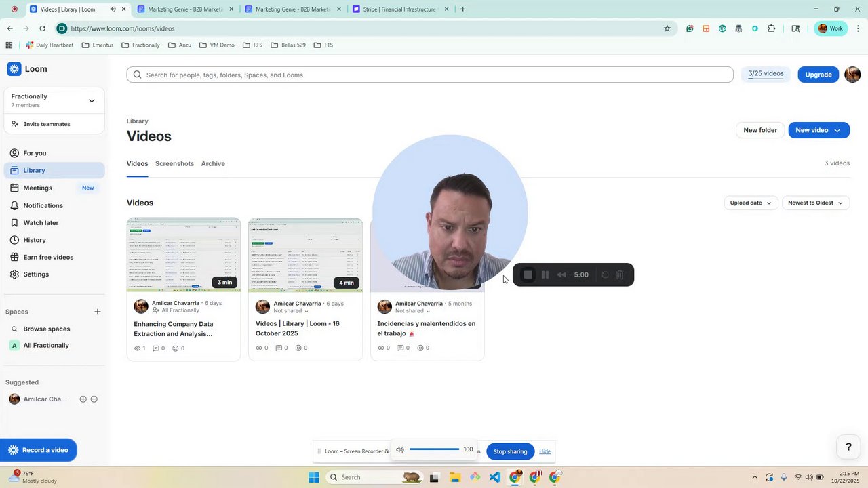This screenshot has width=868, height=488.
Task: Open the New video dropdown
Action: click(818, 130)
